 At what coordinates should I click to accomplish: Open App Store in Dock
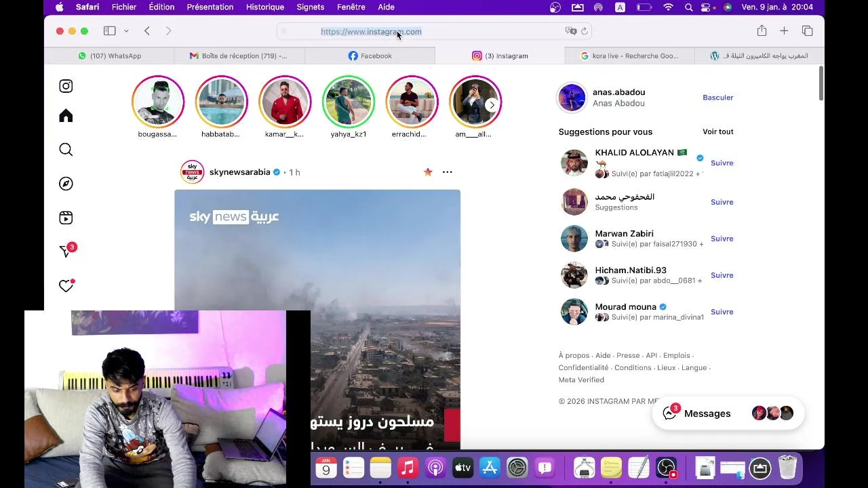[x=490, y=468]
